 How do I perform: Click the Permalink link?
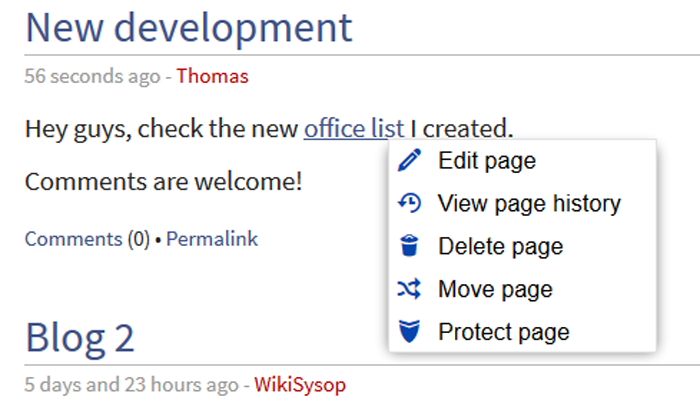(212, 239)
